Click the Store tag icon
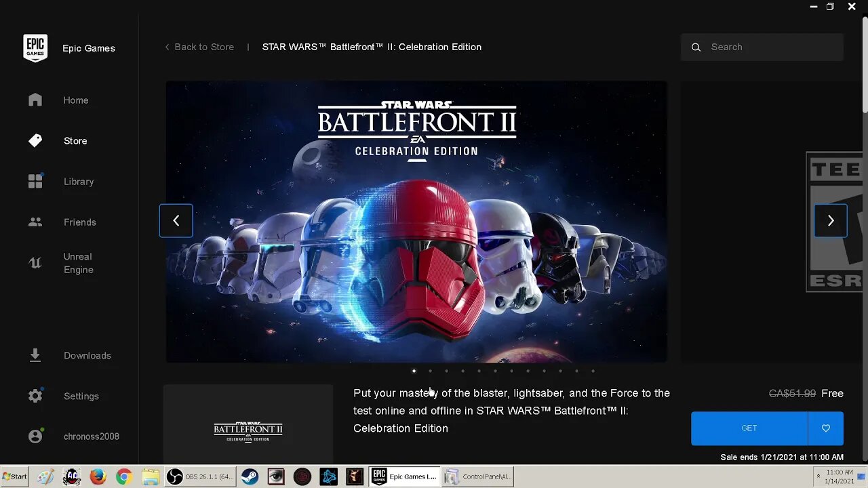Viewport: 868px width, 488px height. pos(35,141)
